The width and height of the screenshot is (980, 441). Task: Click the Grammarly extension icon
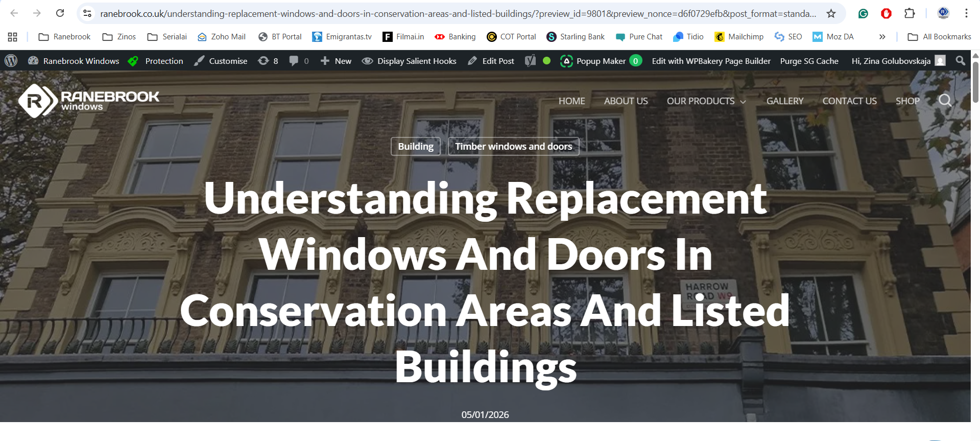click(863, 13)
